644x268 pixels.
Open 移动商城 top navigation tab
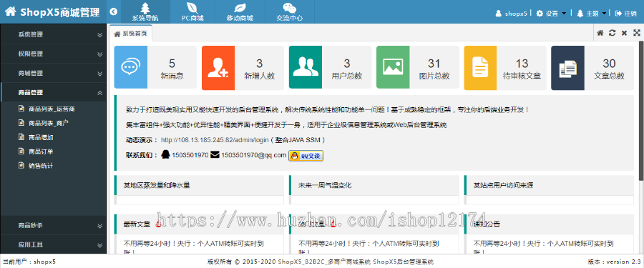(x=240, y=12)
